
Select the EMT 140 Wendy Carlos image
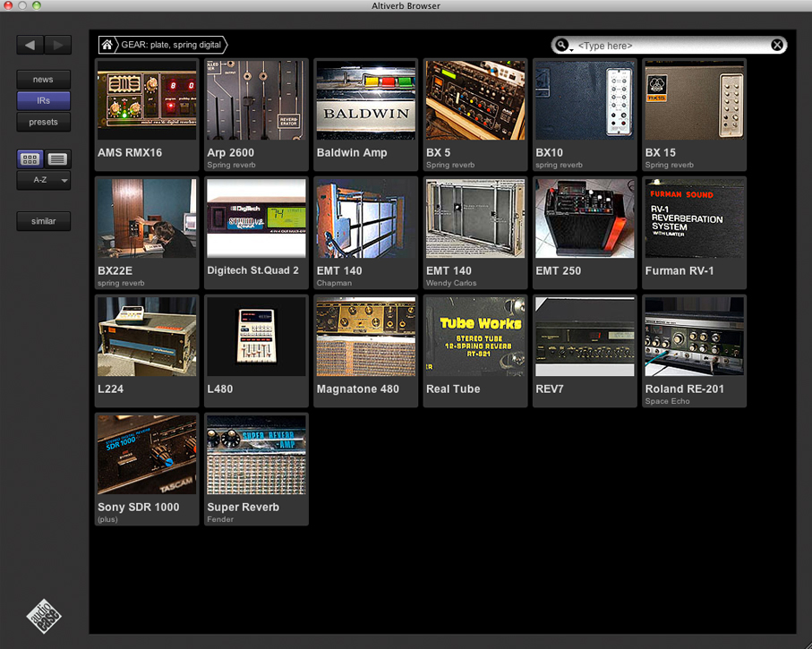(475, 218)
